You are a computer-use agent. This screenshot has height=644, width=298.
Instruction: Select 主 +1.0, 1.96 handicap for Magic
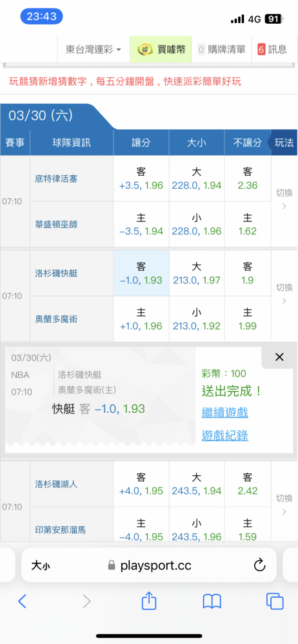[141, 319]
